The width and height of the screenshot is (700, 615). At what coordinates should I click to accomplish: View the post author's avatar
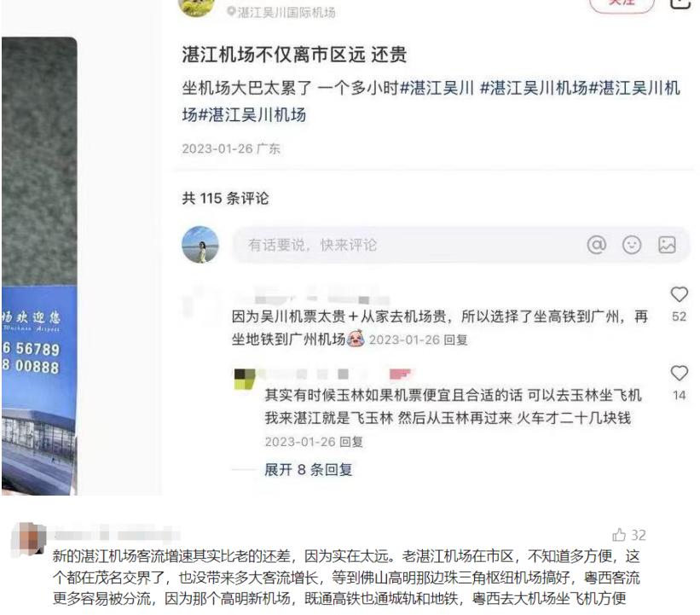(x=196, y=6)
